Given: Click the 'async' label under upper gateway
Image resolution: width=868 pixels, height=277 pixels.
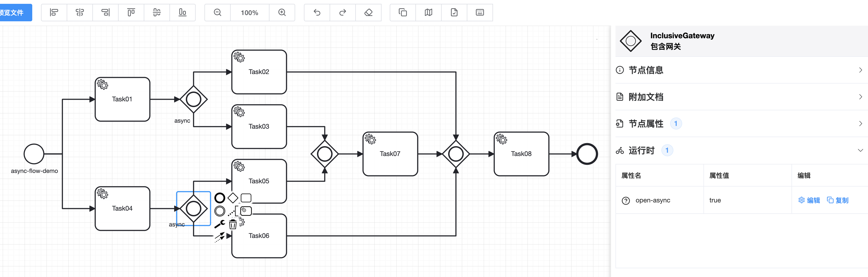Looking at the screenshot, I should tap(182, 121).
